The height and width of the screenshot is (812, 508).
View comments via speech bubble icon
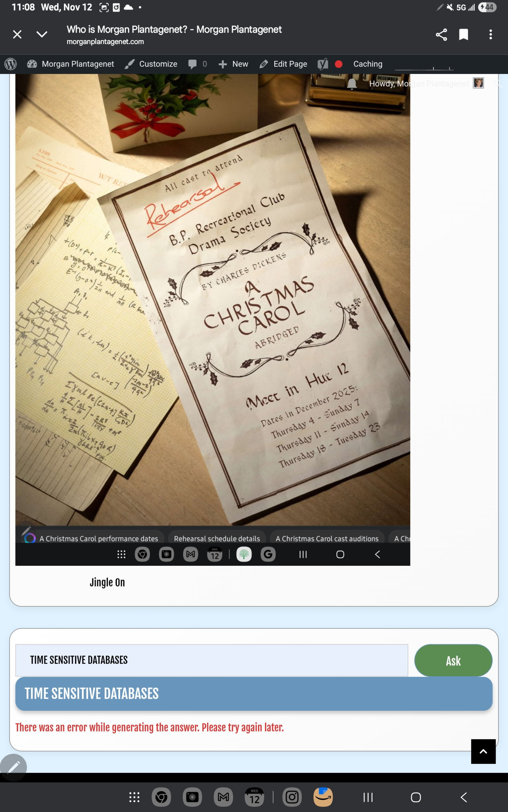[197, 64]
